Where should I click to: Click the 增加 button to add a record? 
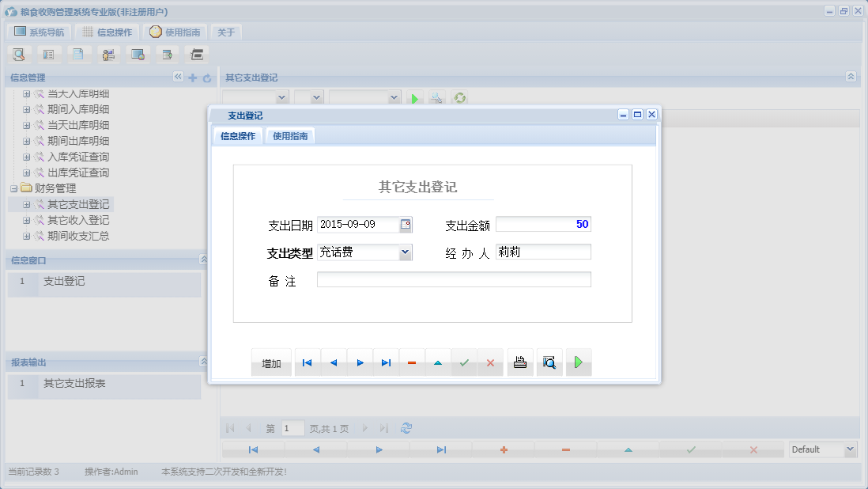[271, 362]
